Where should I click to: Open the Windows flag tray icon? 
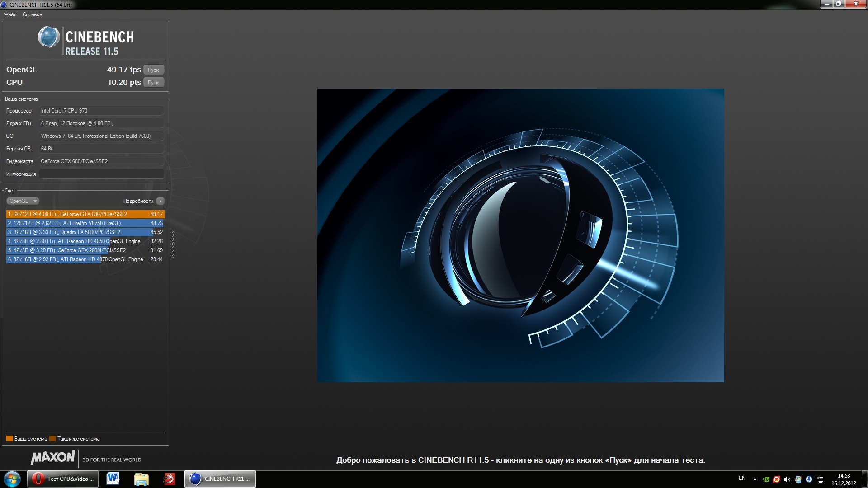pyautogui.click(x=798, y=479)
